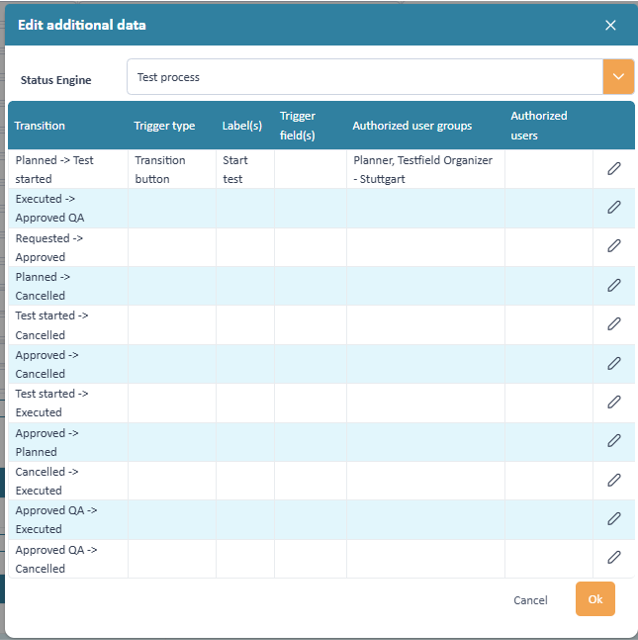Edit the Cancelled -> Executed transition

click(x=614, y=480)
